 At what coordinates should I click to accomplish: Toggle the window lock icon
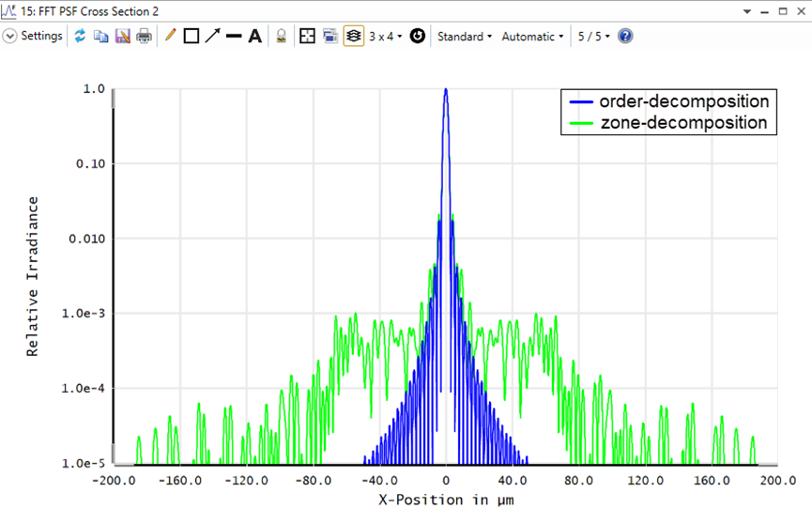tap(281, 37)
